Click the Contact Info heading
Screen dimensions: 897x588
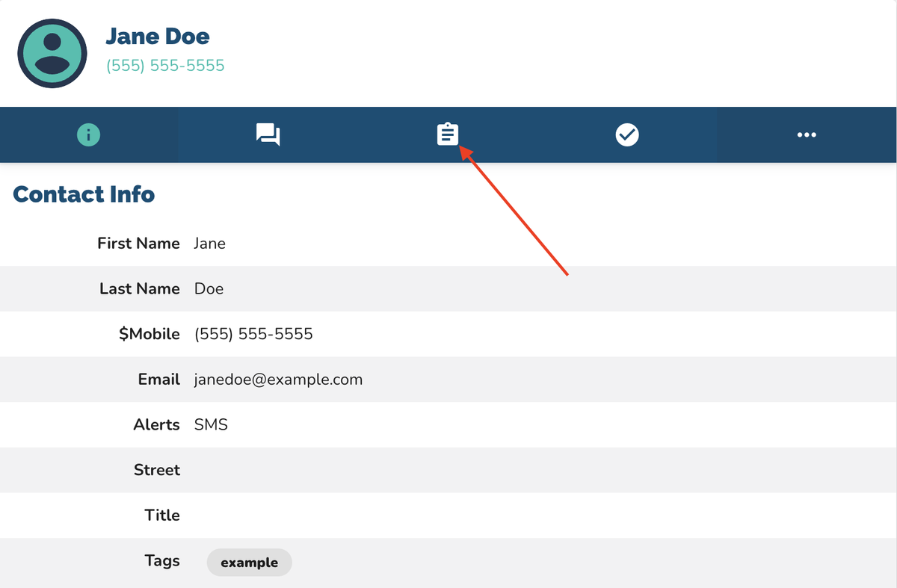[84, 194]
